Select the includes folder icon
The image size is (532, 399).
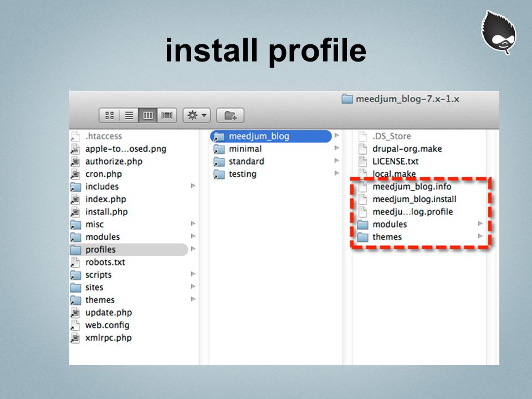tap(75, 187)
